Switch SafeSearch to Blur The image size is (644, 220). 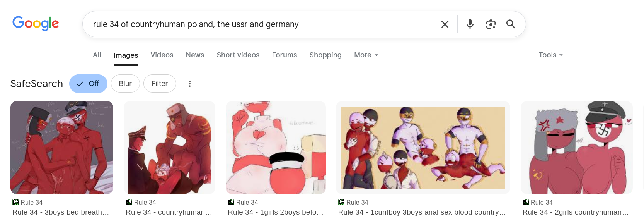[x=125, y=84]
